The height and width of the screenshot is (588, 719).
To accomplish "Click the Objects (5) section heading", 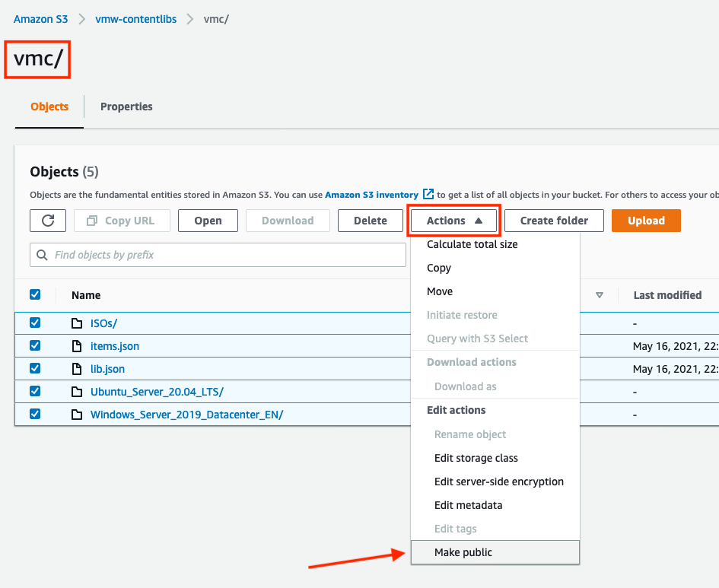I will click(x=64, y=172).
